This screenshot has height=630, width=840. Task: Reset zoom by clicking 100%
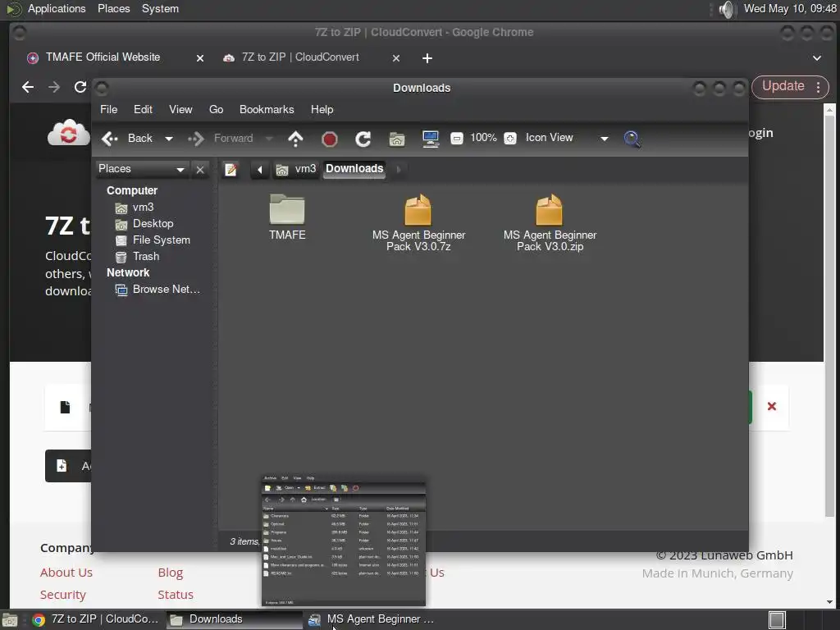483,138
